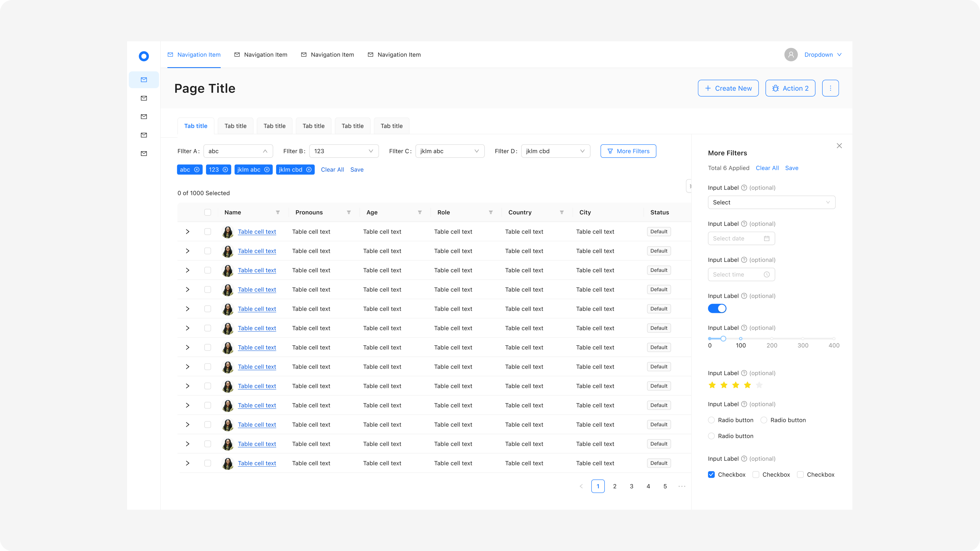The height and width of the screenshot is (551, 980).
Task: Open the Filter B dropdown showing 123
Action: (x=344, y=151)
